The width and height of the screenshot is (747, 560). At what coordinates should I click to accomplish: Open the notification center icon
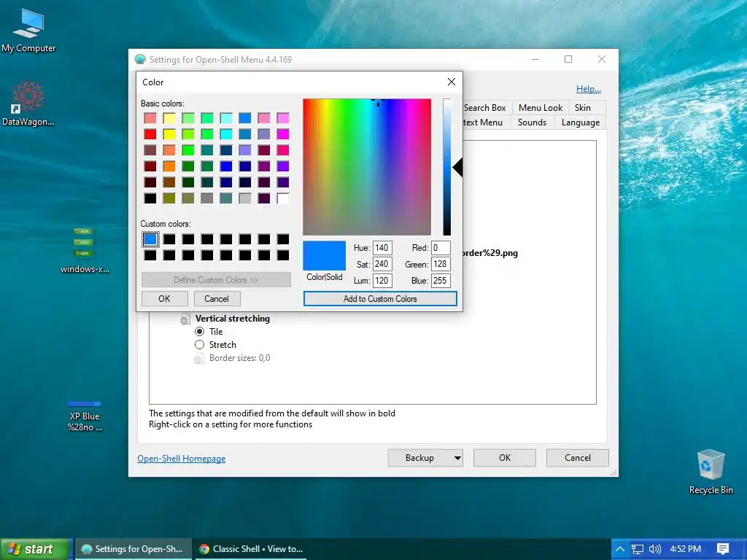(723, 549)
